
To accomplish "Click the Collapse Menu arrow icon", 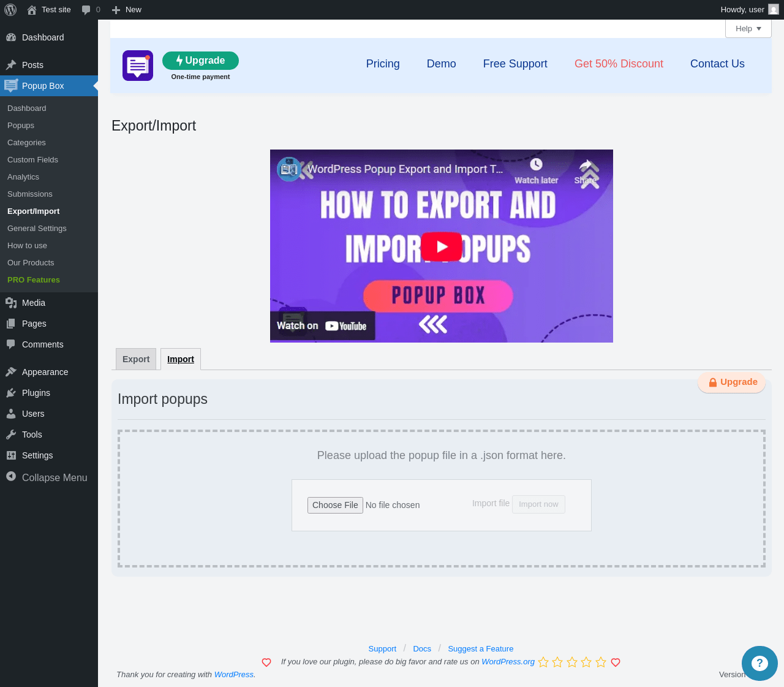I will (x=11, y=477).
